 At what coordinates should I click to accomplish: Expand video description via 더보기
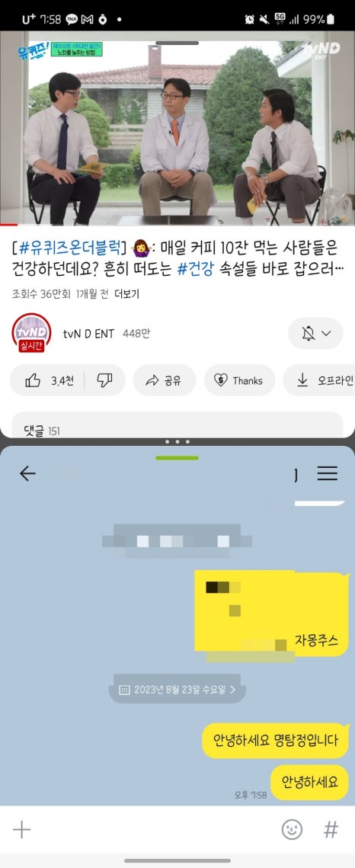click(126, 294)
